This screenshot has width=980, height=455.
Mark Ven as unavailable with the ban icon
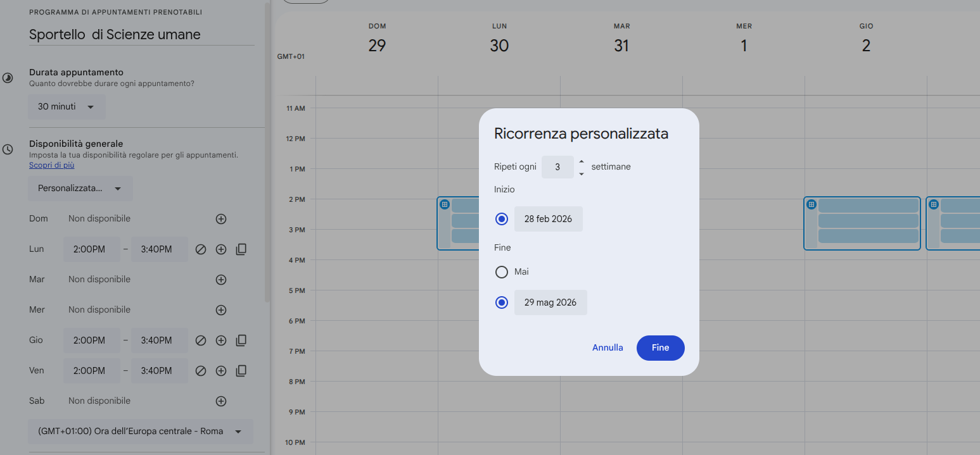coord(201,371)
